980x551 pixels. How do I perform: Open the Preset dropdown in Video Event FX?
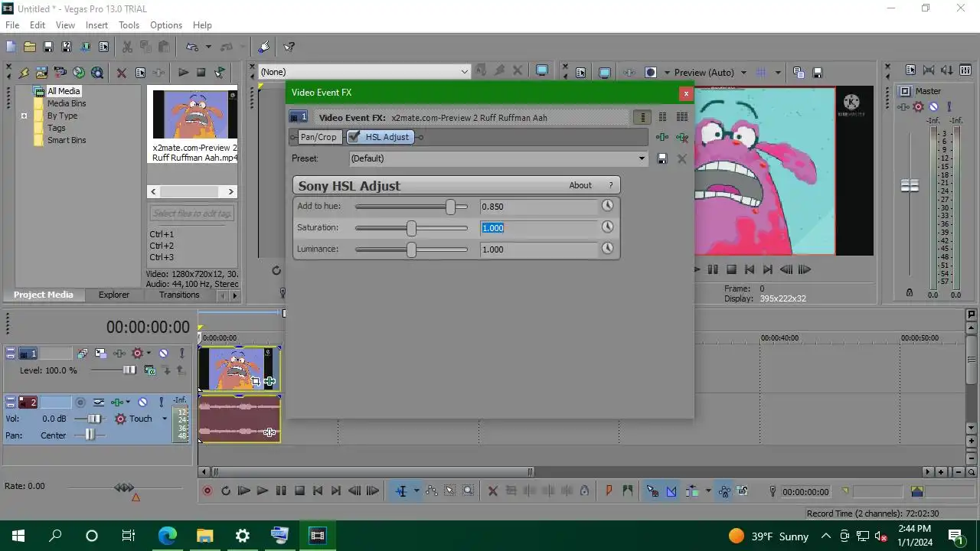642,158
